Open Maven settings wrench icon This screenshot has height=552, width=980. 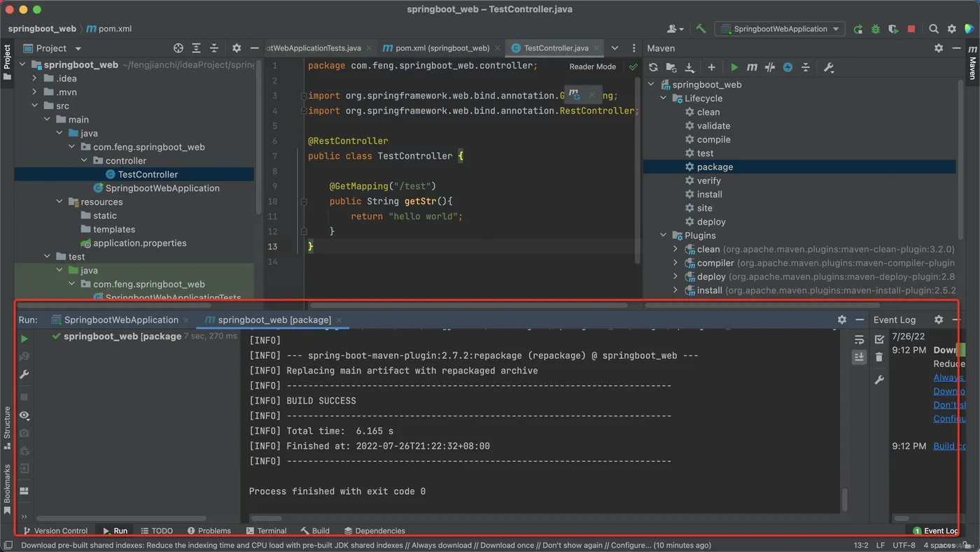click(829, 67)
